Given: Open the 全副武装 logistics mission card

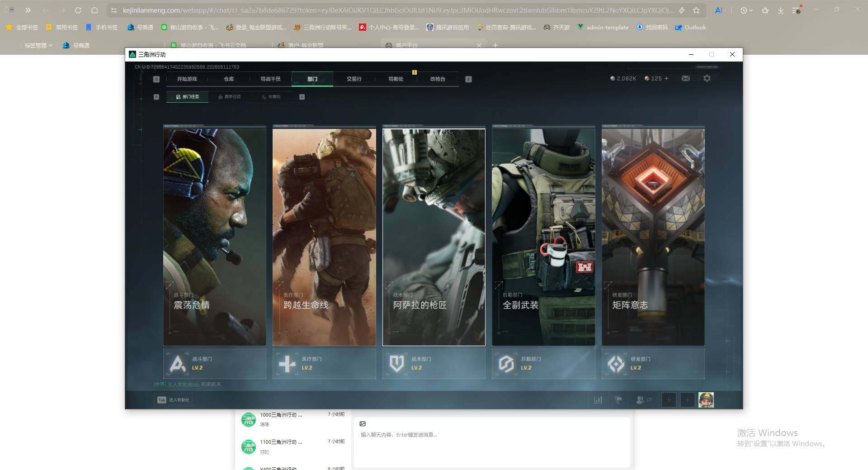Looking at the screenshot, I should click(x=543, y=237).
